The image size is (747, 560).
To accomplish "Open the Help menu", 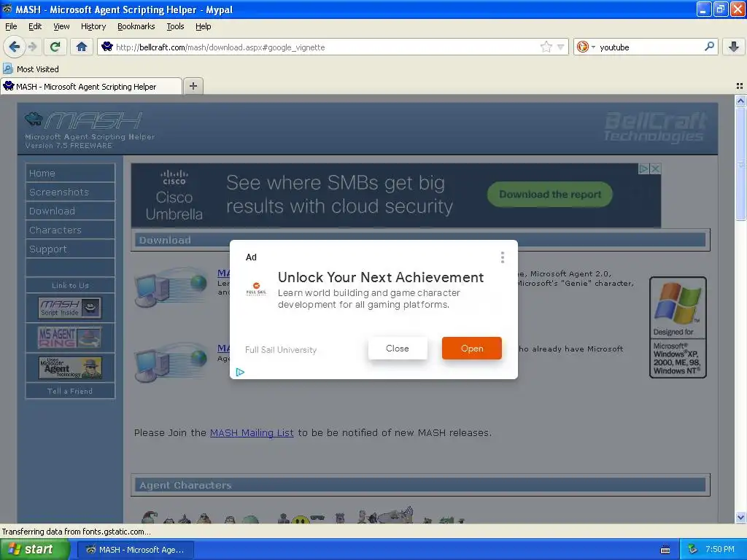I will tap(203, 26).
